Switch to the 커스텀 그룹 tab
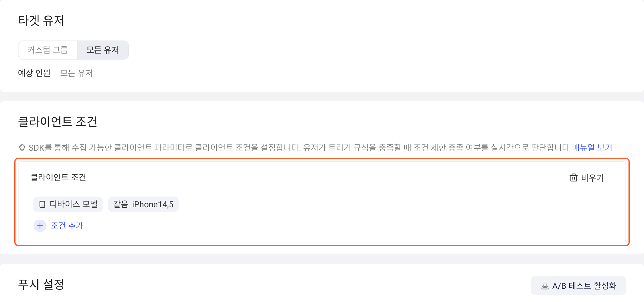This screenshot has width=644, height=302. (48, 50)
